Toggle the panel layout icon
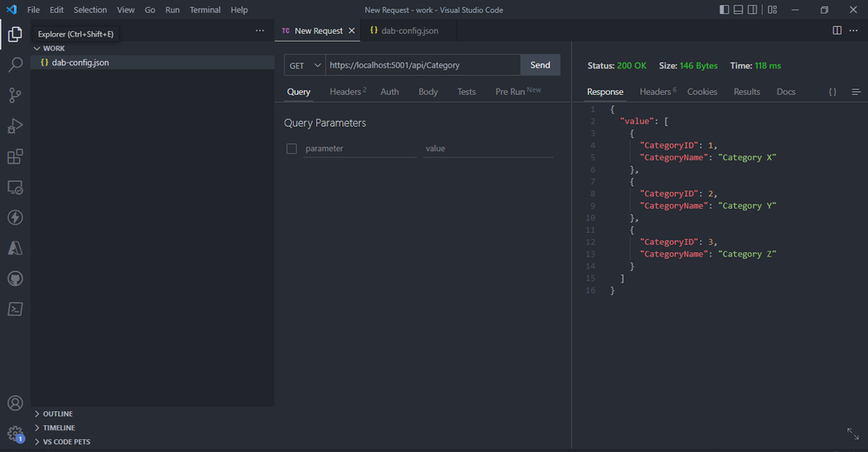 pyautogui.click(x=739, y=10)
